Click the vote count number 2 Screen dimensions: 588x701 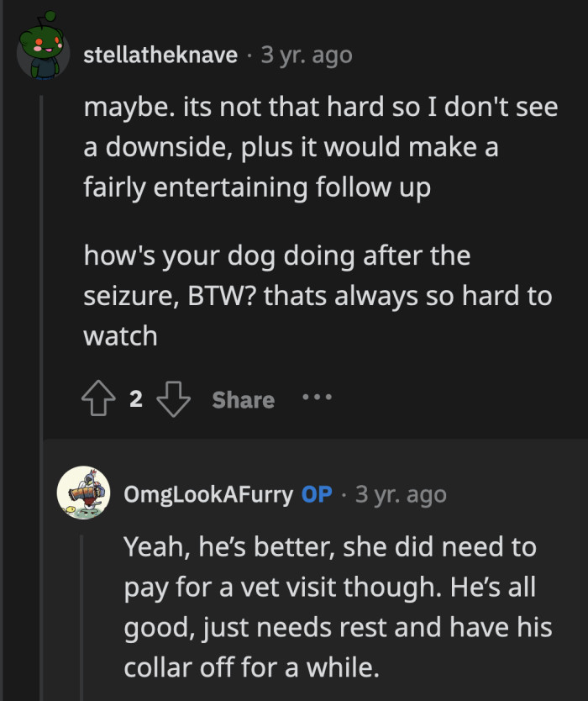(x=134, y=399)
